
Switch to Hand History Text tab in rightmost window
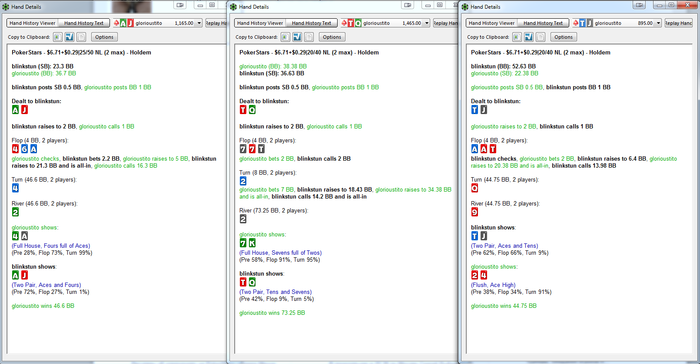click(543, 23)
